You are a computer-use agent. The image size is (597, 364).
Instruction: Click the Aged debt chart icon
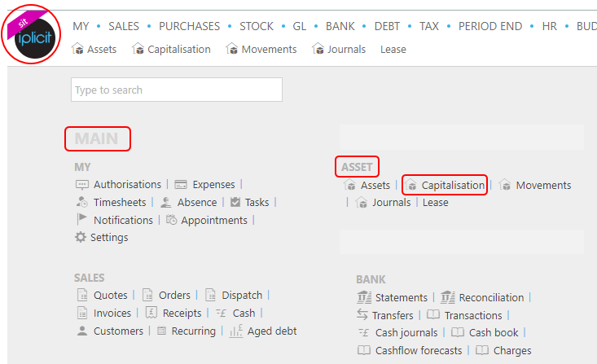[x=236, y=331]
